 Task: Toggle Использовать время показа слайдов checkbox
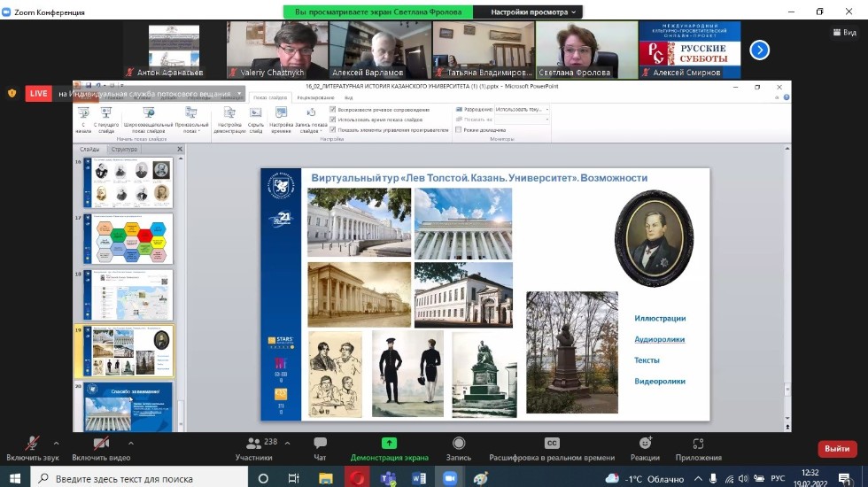[x=332, y=119]
